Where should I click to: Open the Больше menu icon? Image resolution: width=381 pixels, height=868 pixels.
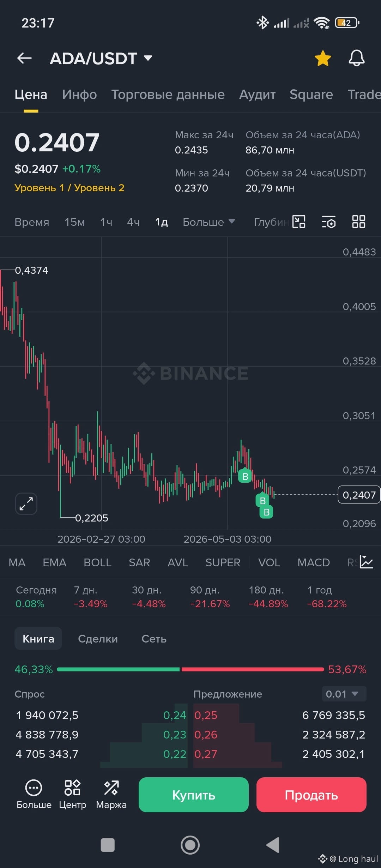34,794
